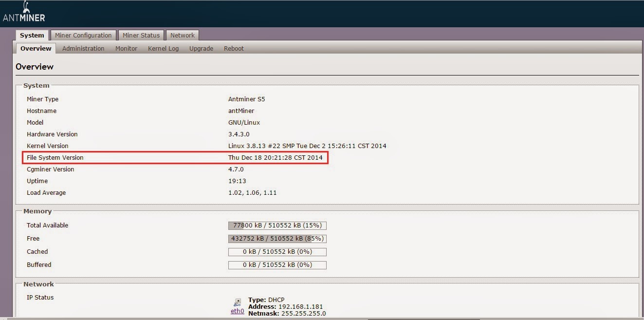Viewport: 644px width, 320px height.
Task: Click the Total Available label
Action: pos(47,225)
